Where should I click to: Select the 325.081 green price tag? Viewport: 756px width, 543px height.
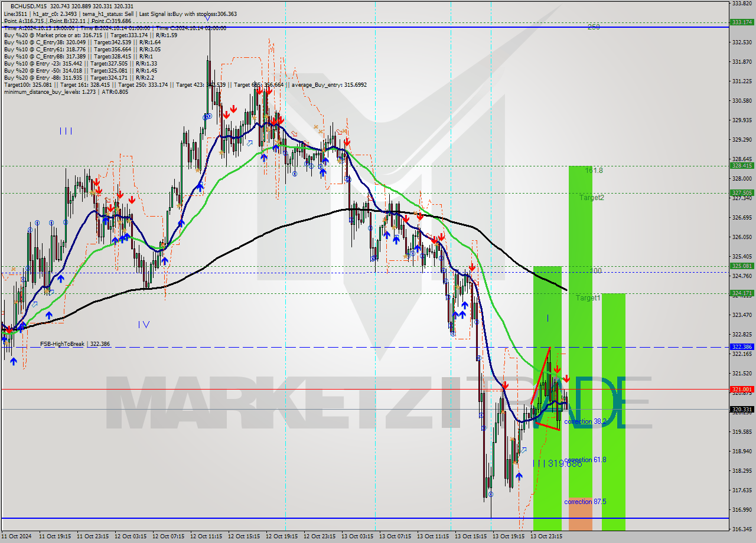point(742,266)
